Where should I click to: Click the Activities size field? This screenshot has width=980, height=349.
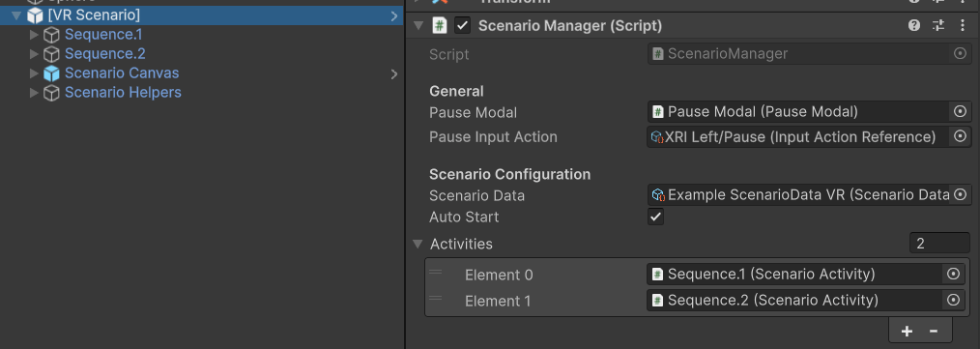[x=939, y=244]
